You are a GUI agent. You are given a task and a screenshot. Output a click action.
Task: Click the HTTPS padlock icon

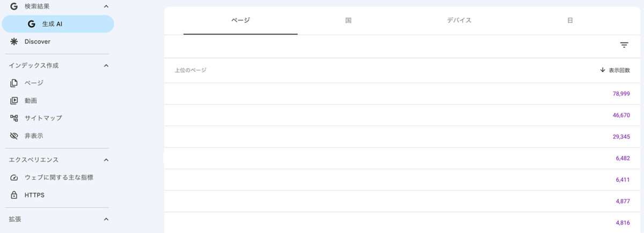tap(14, 195)
